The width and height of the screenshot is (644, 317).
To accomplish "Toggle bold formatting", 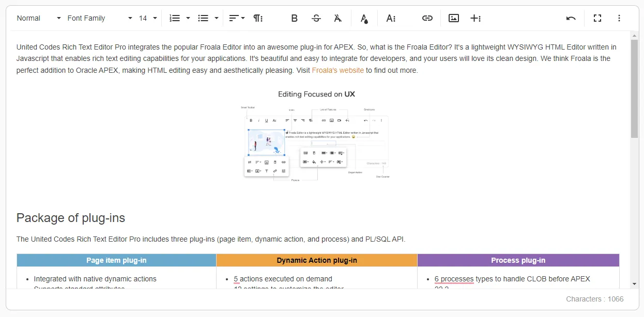I will point(295,18).
